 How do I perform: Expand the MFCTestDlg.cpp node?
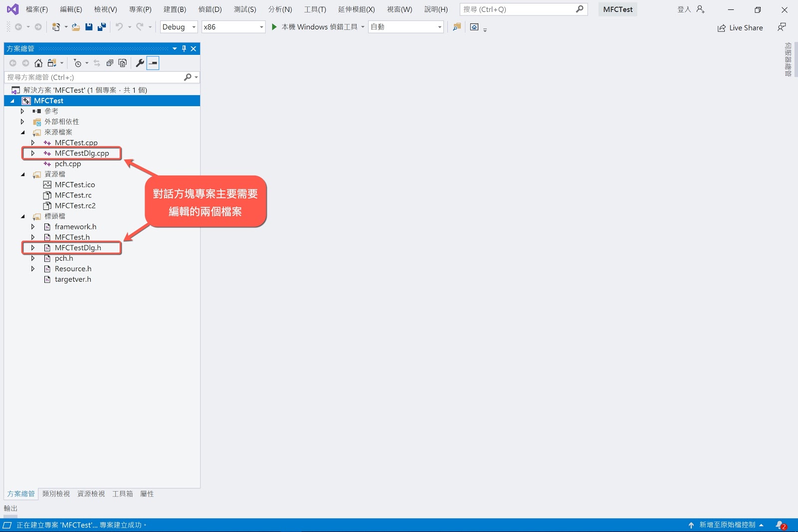click(33, 153)
